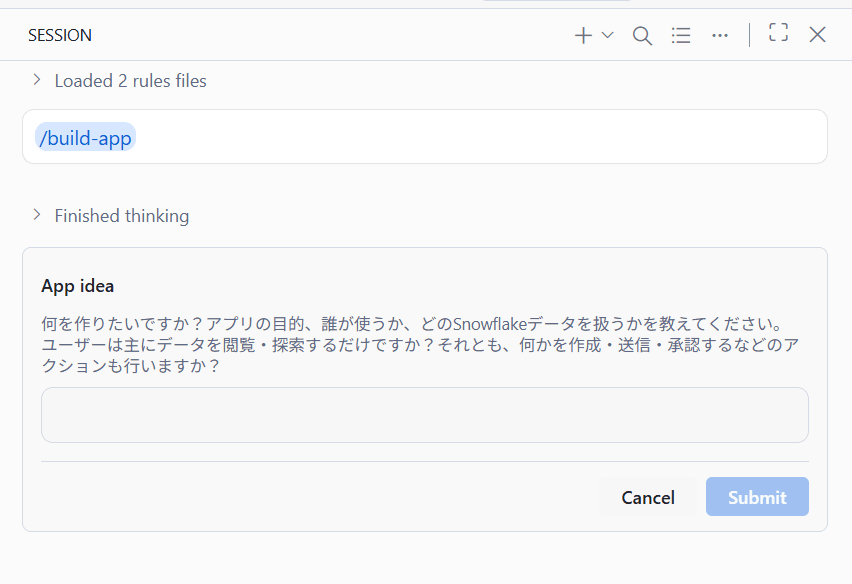This screenshot has width=852, height=584.
Task: Open the dropdown arrow next to plus
Action: point(607,35)
